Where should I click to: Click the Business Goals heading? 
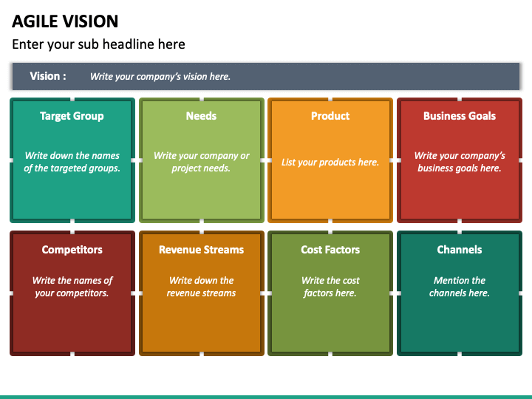pos(460,116)
